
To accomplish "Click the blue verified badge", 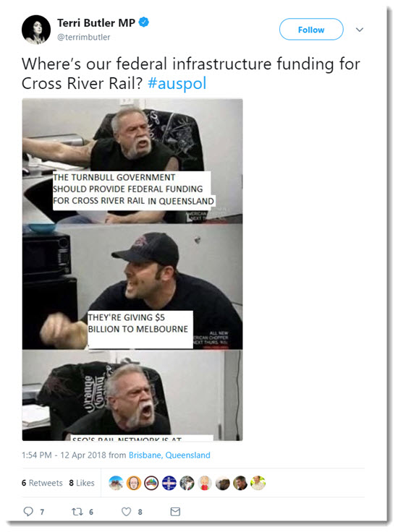I will 144,22.
